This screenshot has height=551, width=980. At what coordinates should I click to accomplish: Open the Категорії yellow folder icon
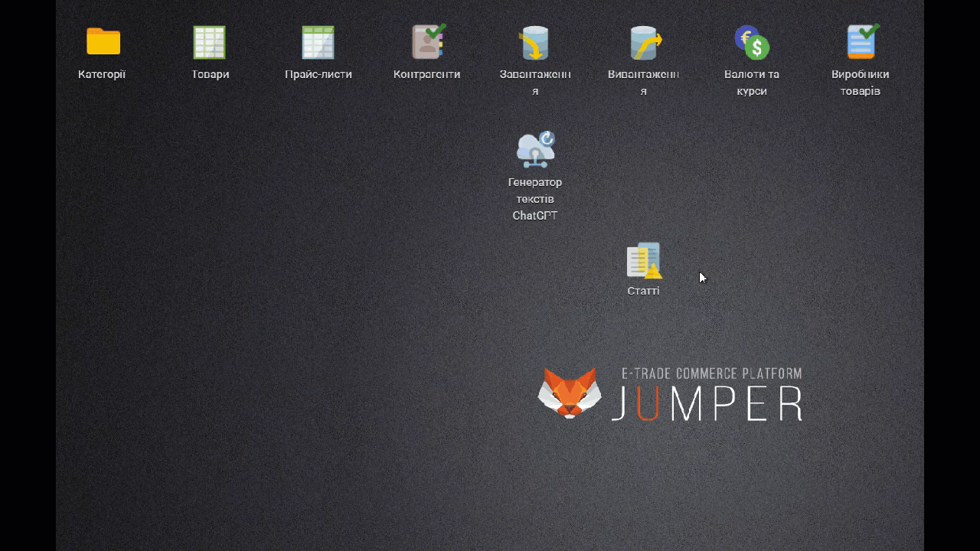pos(103,41)
